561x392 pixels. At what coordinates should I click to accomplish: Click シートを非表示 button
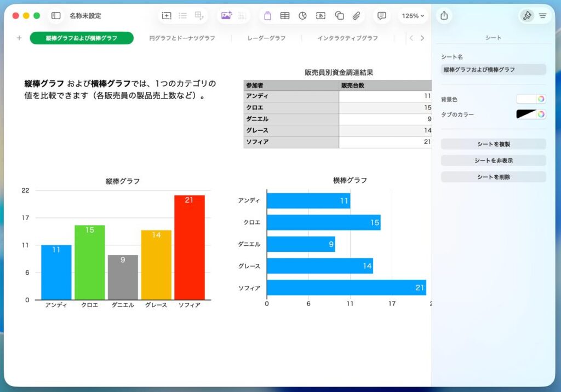[494, 160]
